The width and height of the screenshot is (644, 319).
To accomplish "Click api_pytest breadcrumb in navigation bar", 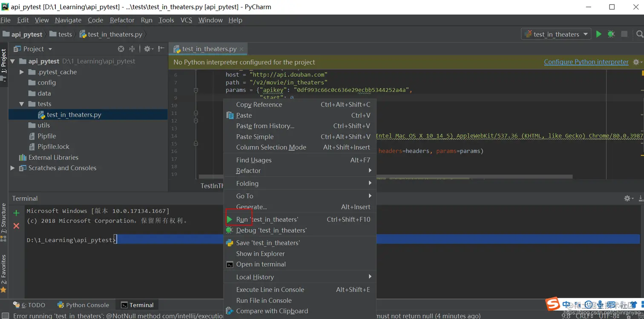I will pos(23,34).
